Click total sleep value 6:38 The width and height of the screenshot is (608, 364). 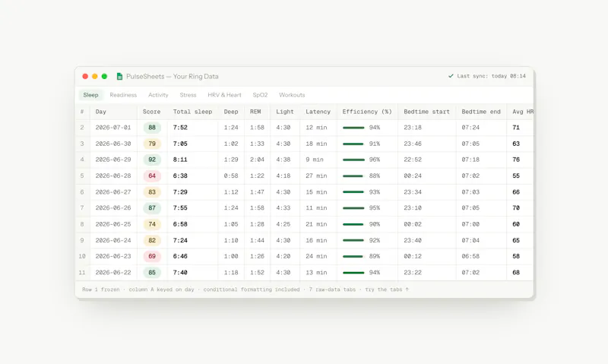point(180,176)
